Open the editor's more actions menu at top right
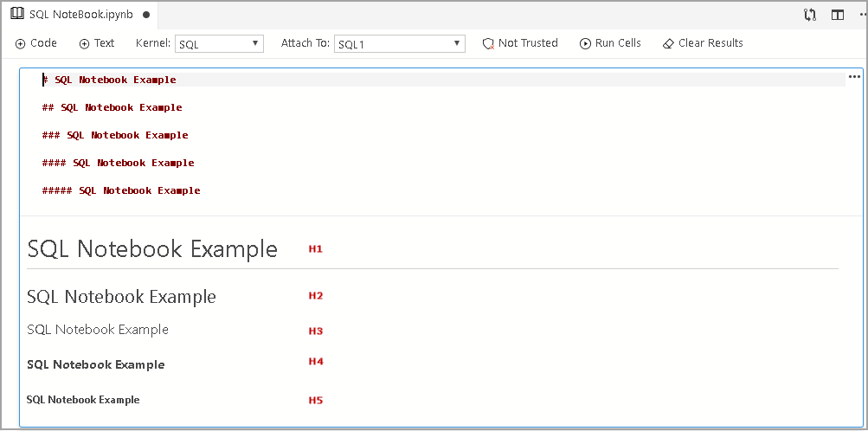Image resolution: width=868 pixels, height=431 pixels. point(862,15)
